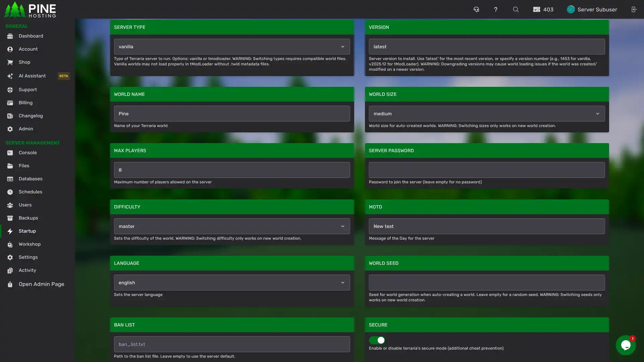Image resolution: width=644 pixels, height=362 pixels.
Task: Click the logout icon in the top right
Action: 634,9
